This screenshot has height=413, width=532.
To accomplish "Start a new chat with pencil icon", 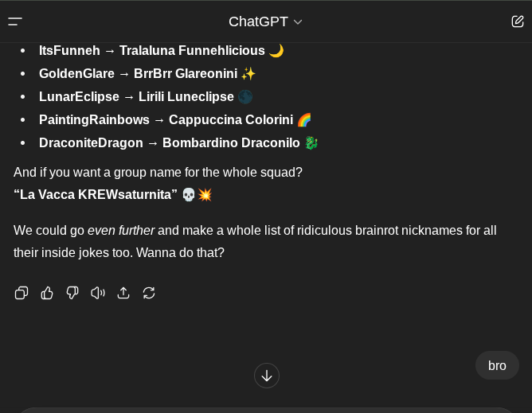I will (x=518, y=21).
